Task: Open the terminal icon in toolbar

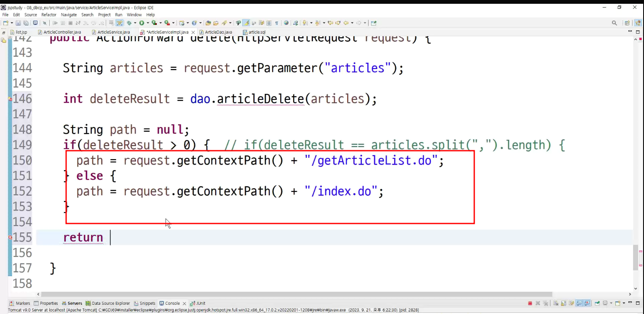Action: (x=35, y=23)
